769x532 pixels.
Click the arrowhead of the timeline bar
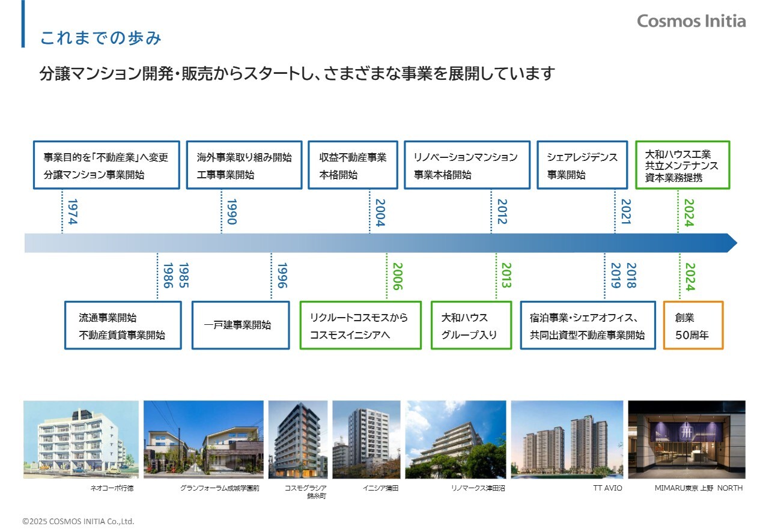pyautogui.click(x=731, y=243)
